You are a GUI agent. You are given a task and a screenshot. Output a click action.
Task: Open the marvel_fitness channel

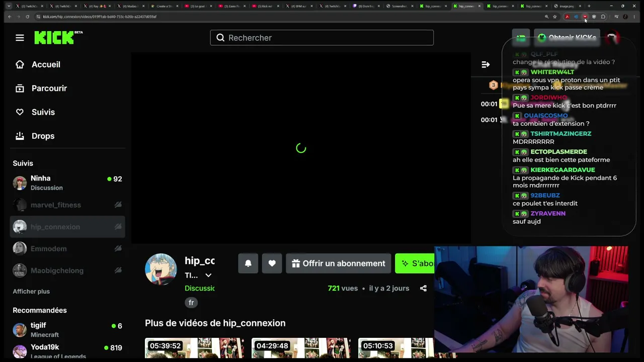click(x=67, y=205)
